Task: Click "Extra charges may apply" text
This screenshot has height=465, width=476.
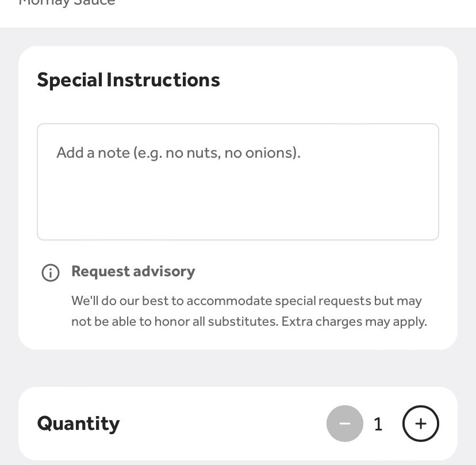Action: point(354,322)
